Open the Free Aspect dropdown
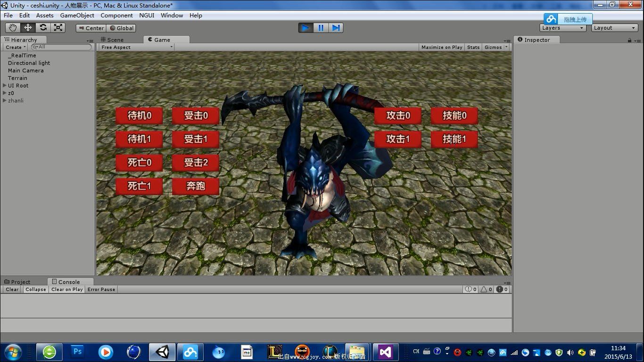This screenshot has height=362, width=644. (137, 47)
